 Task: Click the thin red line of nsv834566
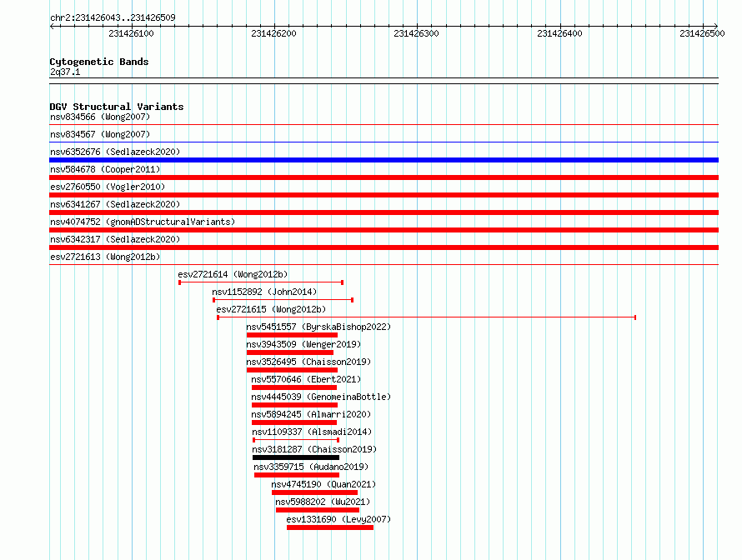click(384, 124)
